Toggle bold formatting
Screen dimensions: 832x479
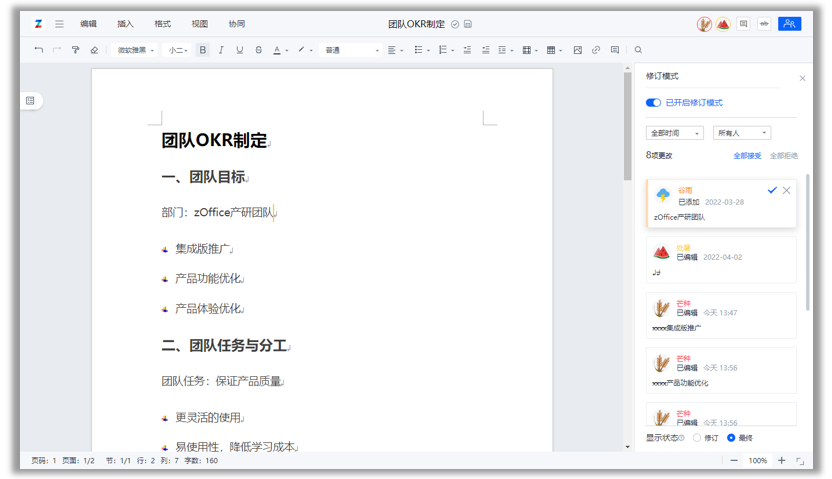pos(203,50)
